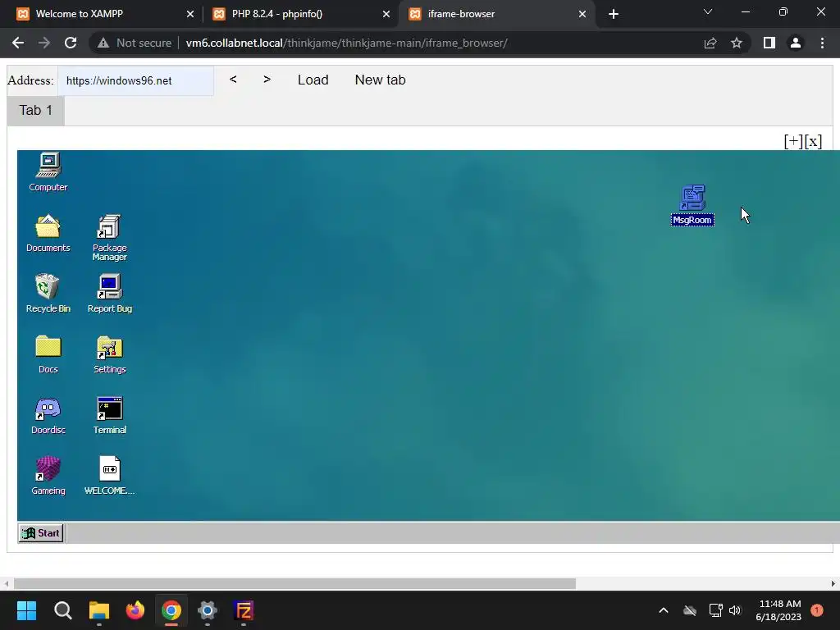
Task: Open the Settings desktop shortcut
Action: coord(109,354)
